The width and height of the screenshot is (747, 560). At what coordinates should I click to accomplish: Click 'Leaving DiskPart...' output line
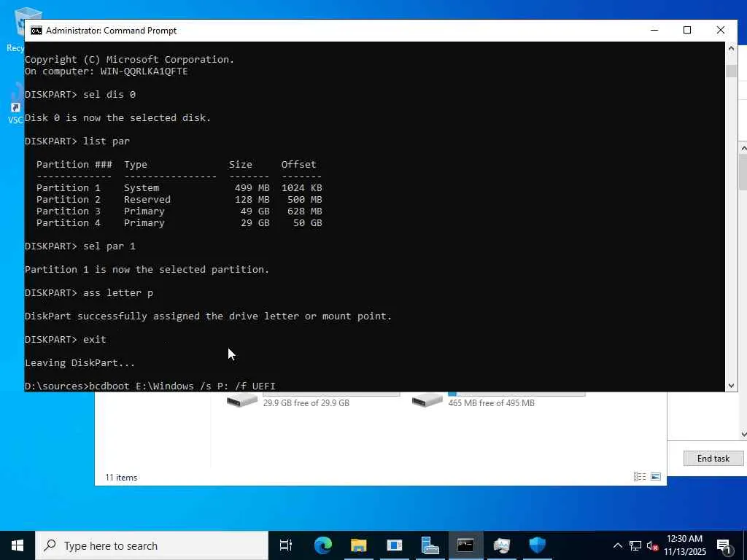point(80,362)
